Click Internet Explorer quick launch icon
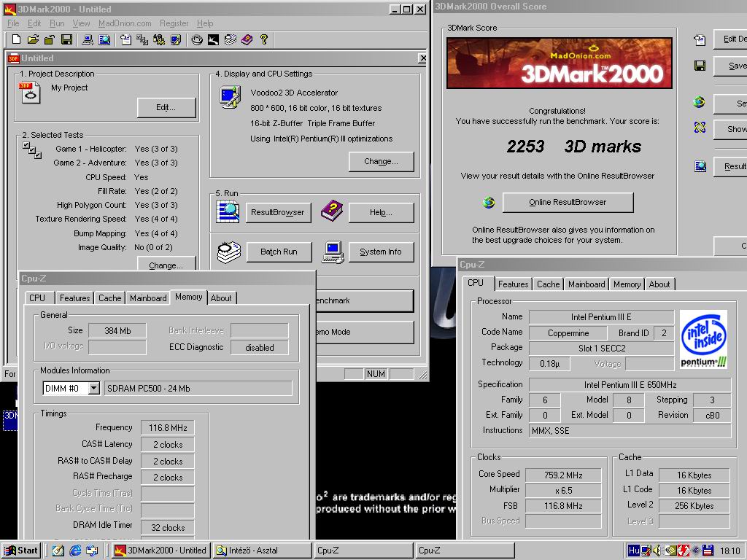Screen dimensions: 747x560 [x=75, y=551]
